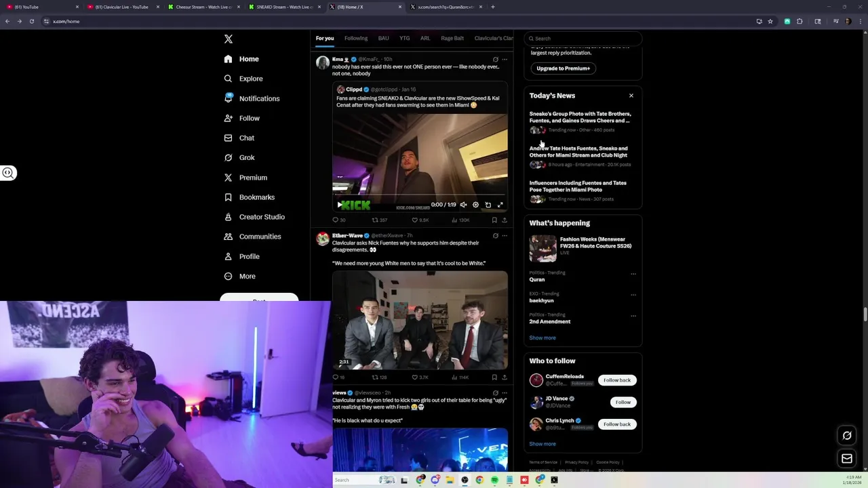Open Chat in the sidebar

click(x=239, y=138)
